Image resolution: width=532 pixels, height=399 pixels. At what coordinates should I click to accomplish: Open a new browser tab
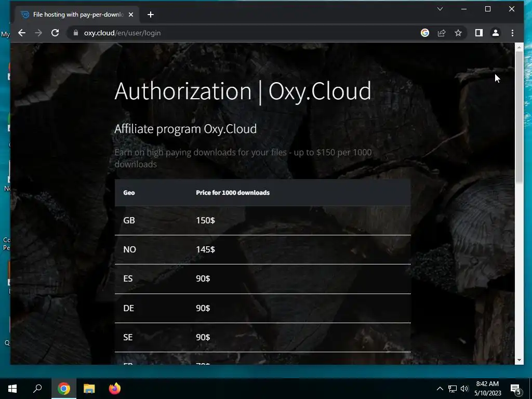151,15
